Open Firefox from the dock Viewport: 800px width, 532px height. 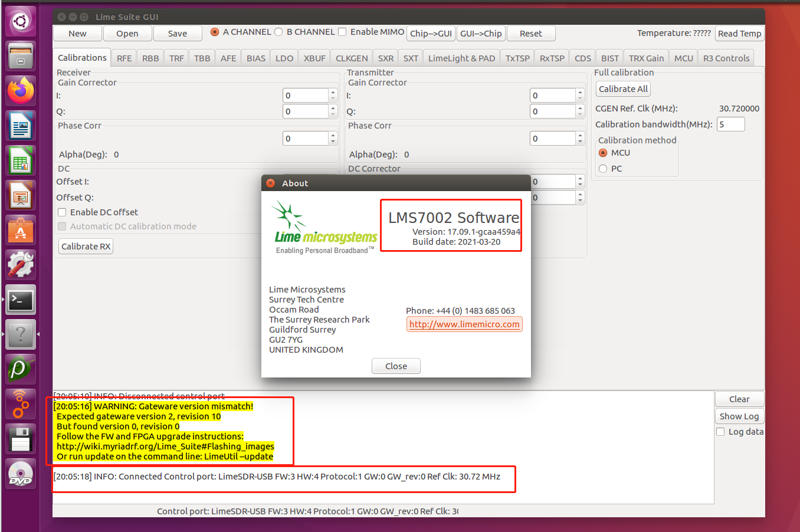(x=21, y=91)
